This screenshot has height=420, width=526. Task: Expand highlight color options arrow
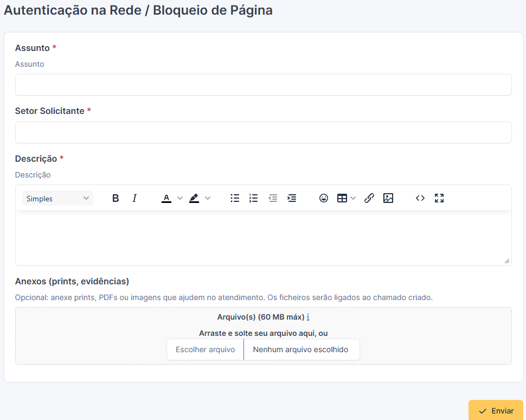click(208, 198)
